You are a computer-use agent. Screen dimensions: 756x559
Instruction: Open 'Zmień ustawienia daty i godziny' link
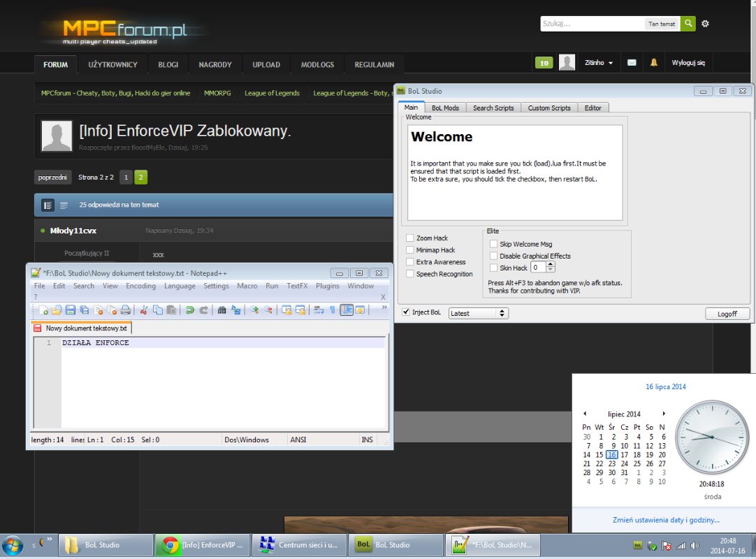pos(666,520)
